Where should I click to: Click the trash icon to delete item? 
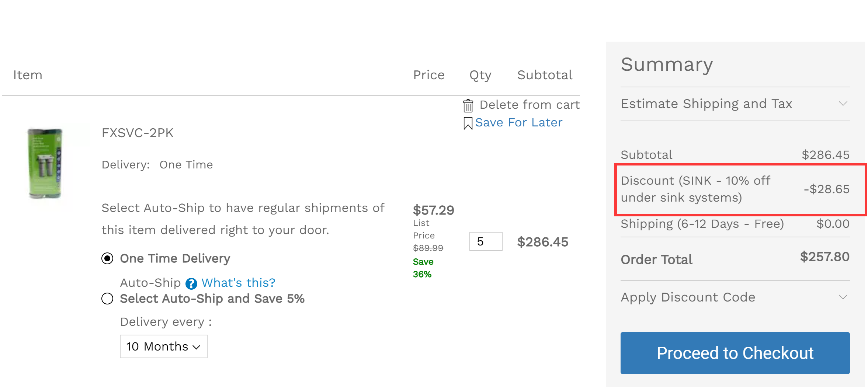pos(468,105)
